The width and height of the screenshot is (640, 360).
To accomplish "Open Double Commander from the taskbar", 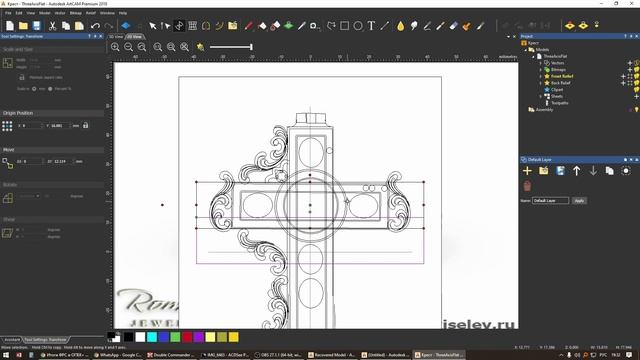I will (171, 355).
